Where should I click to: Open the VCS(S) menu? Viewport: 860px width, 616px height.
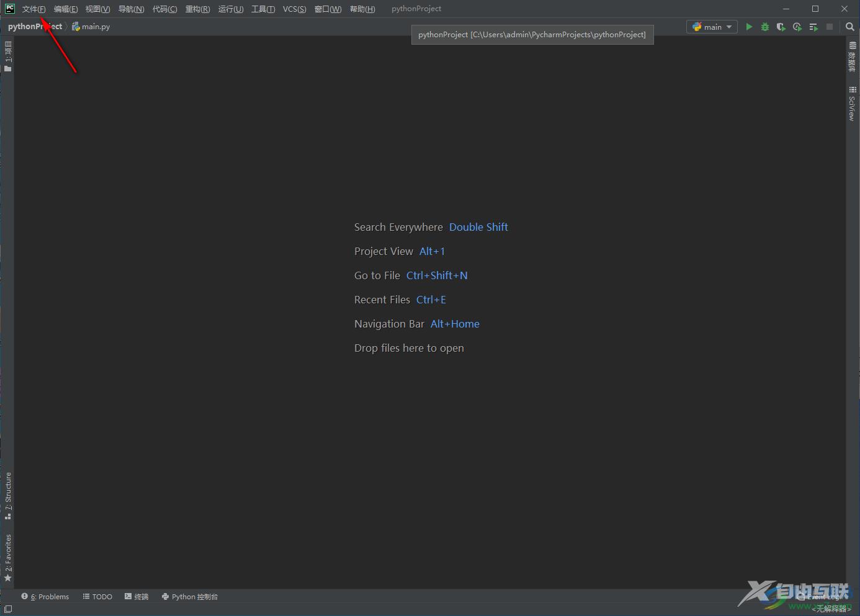pos(295,9)
